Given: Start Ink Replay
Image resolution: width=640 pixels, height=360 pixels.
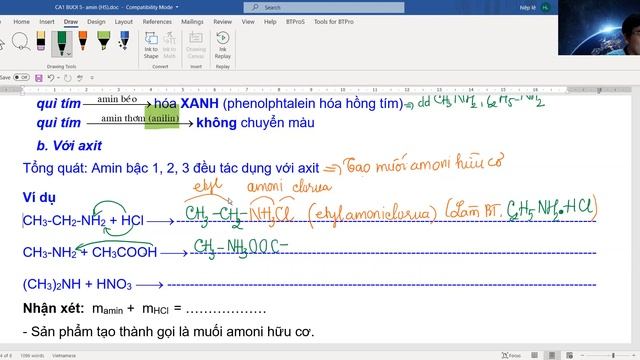Looking at the screenshot, I should click(222, 45).
